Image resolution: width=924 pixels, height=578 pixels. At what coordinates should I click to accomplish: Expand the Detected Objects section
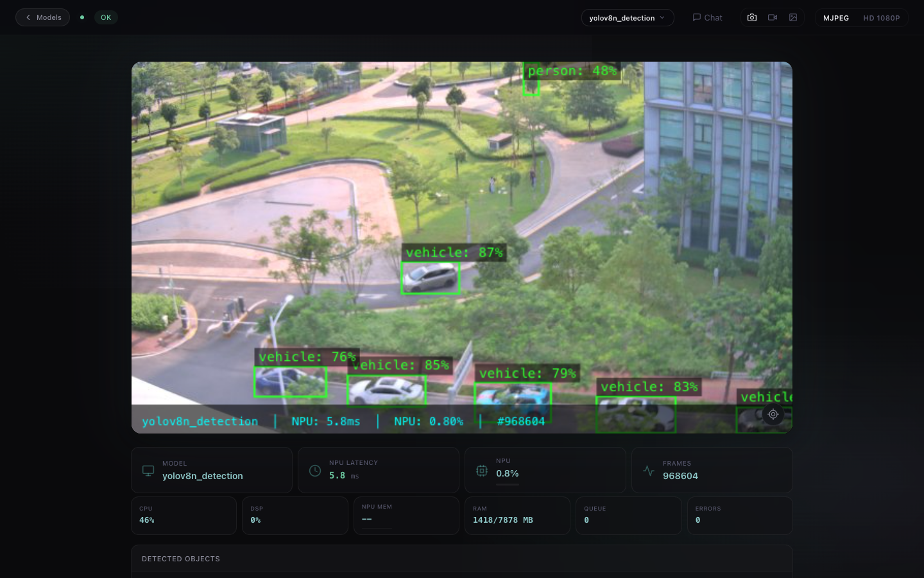coord(462,559)
